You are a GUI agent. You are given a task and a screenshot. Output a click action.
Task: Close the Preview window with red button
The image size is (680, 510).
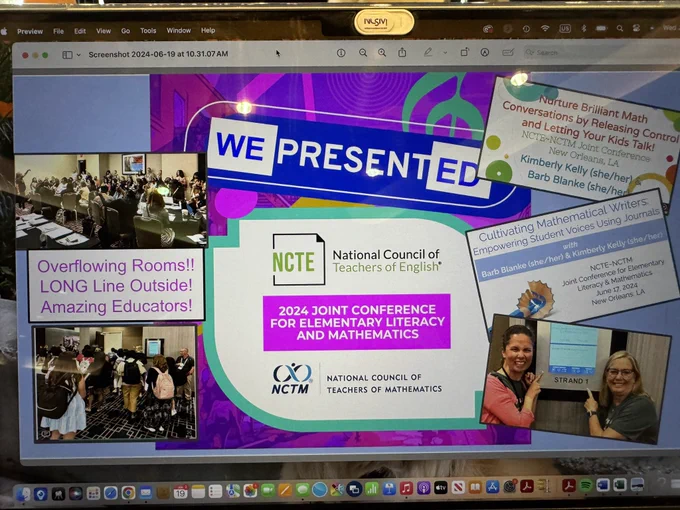point(25,56)
